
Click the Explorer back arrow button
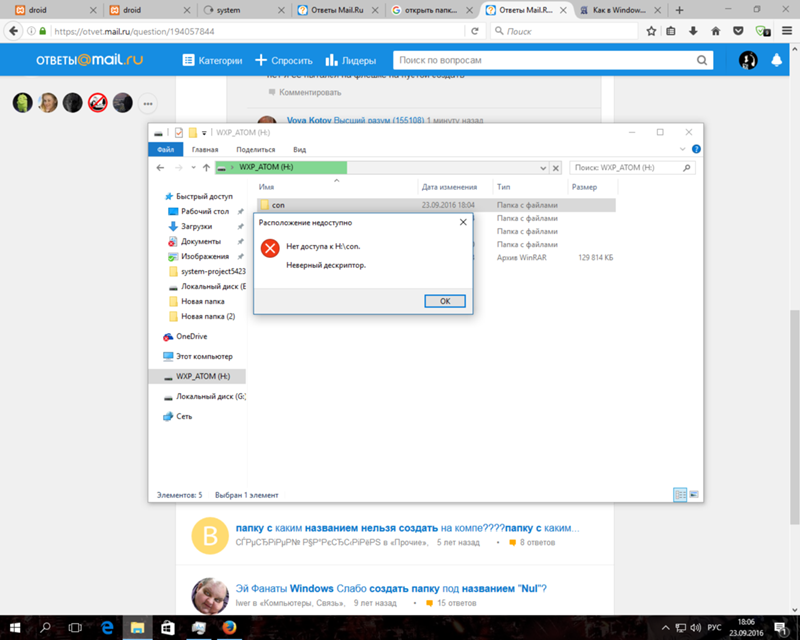(x=160, y=167)
